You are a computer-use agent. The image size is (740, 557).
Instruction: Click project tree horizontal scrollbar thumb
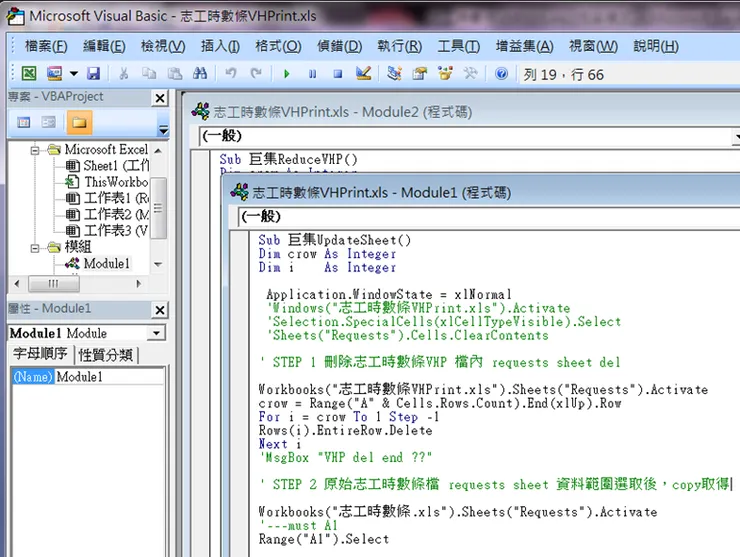click(x=54, y=284)
